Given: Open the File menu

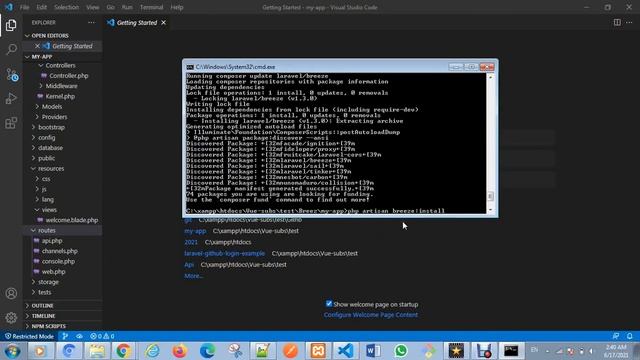Looking at the screenshot, I should point(24,7).
